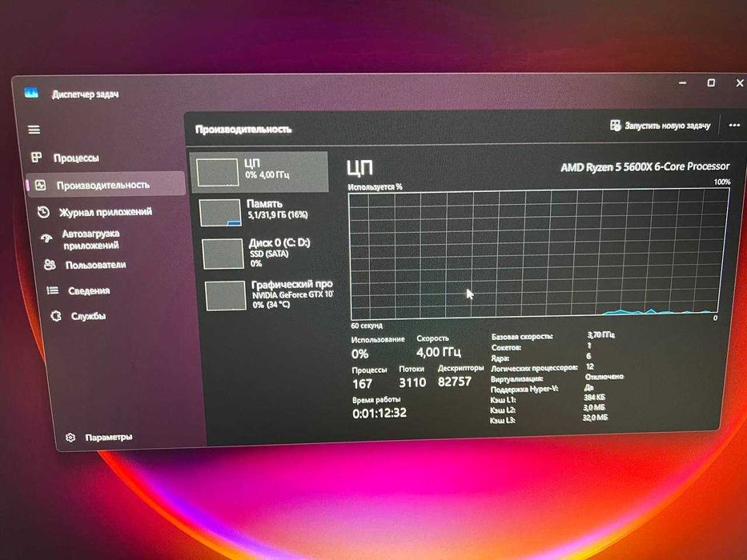Image resolution: width=747 pixels, height=560 pixels.
Task: Maximize the Task Manager window
Action: [711, 83]
